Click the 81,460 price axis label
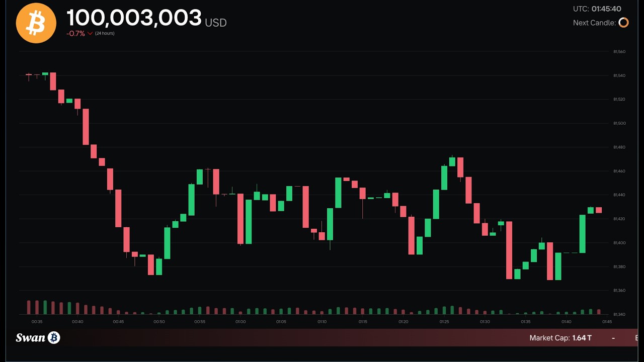 point(619,171)
